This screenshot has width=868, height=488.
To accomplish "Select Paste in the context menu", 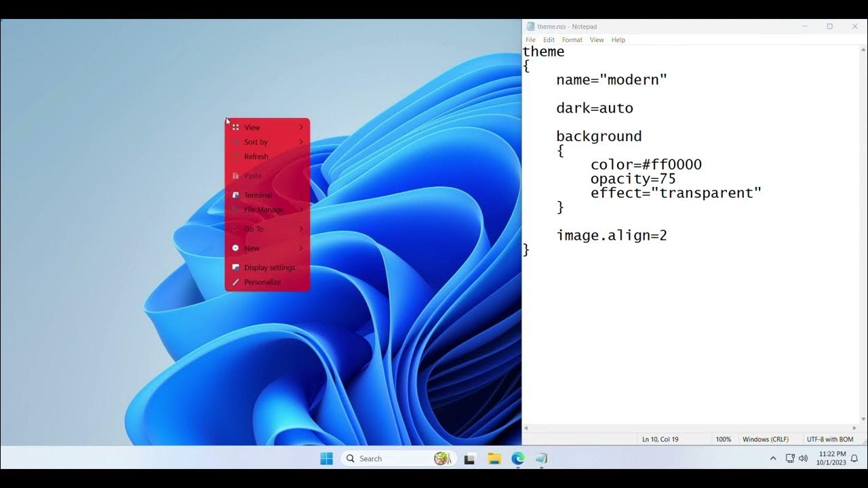I will click(x=267, y=176).
